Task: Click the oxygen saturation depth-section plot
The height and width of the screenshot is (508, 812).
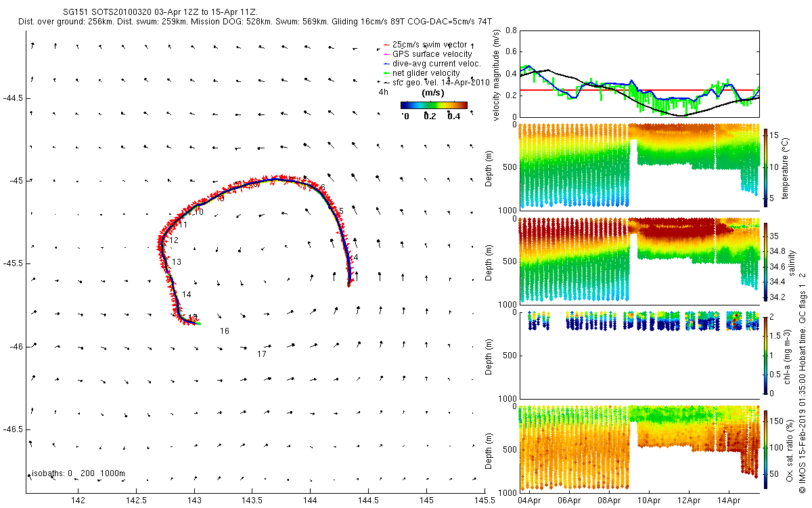Action: tap(639, 448)
